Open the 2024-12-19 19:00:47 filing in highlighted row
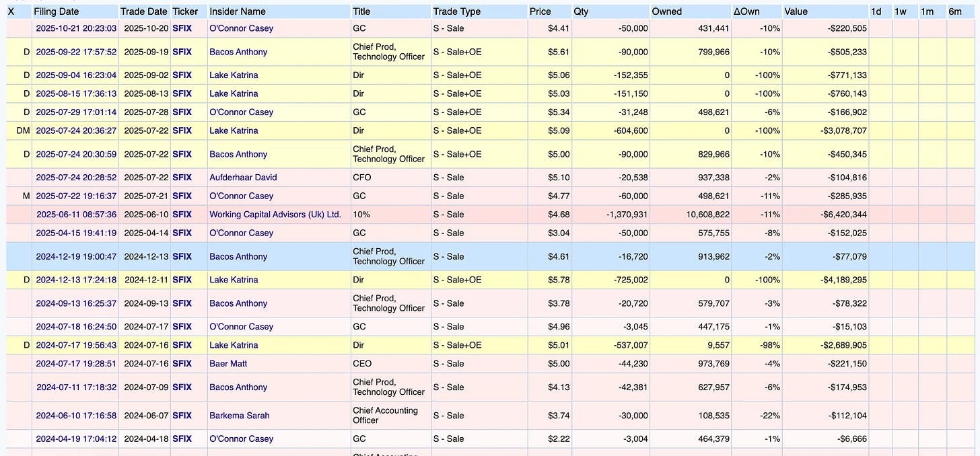The image size is (980, 456). coord(76,256)
